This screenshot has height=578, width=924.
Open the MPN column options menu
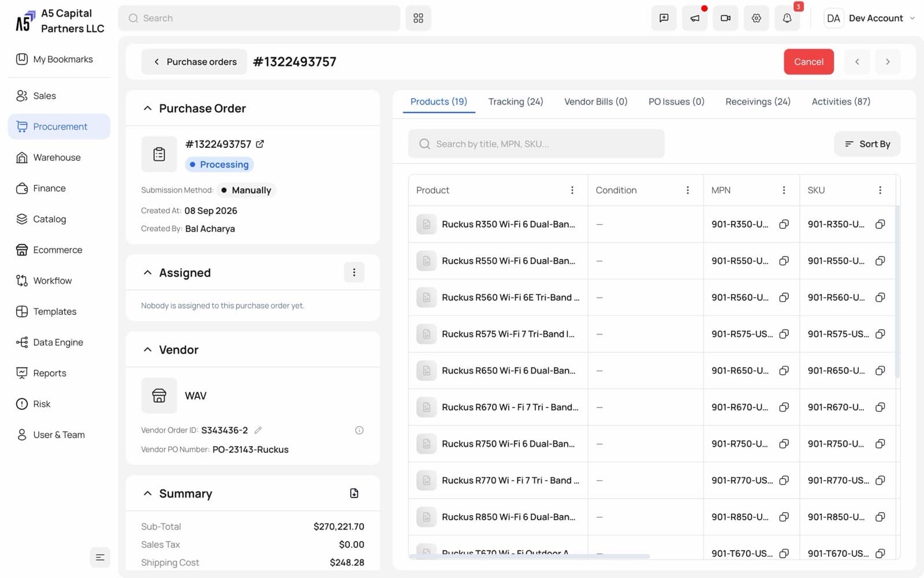(x=784, y=190)
